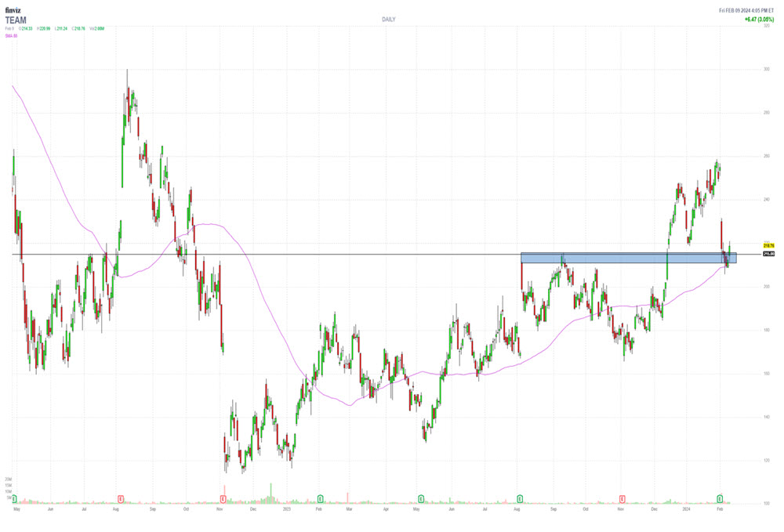Image resolution: width=784 pixels, height=532 pixels.
Task: Click the DAILY timeframe label
Action: pos(388,19)
